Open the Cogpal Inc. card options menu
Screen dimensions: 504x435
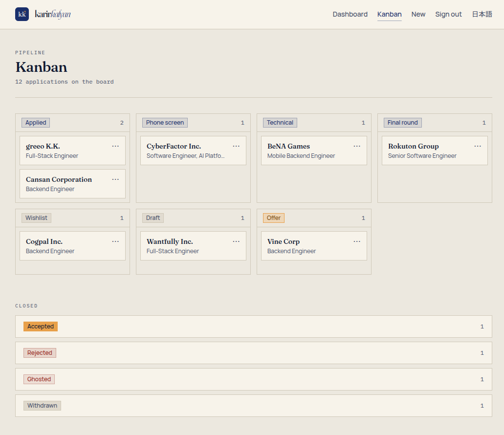pyautogui.click(x=115, y=241)
